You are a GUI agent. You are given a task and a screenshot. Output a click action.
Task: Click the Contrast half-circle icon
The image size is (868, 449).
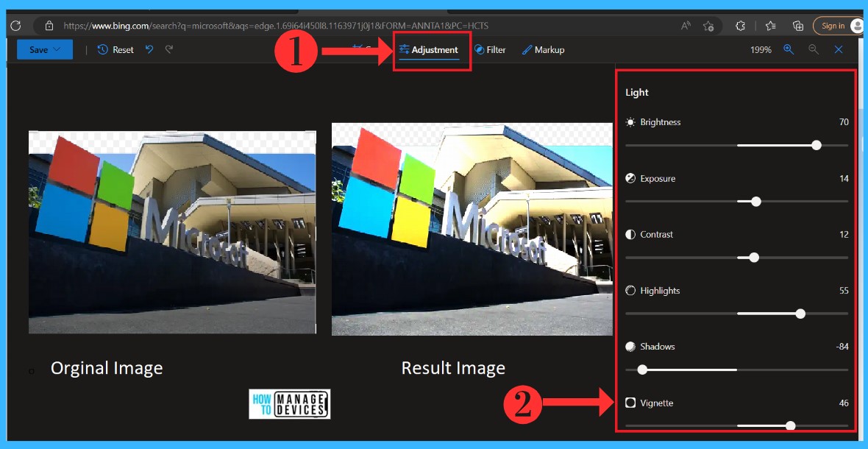630,234
